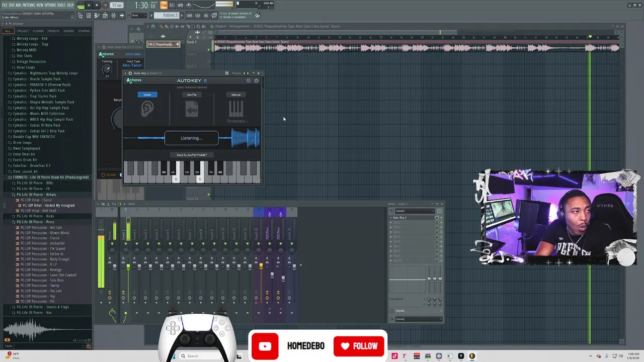Open the PATTERNS menu

pos(29,5)
